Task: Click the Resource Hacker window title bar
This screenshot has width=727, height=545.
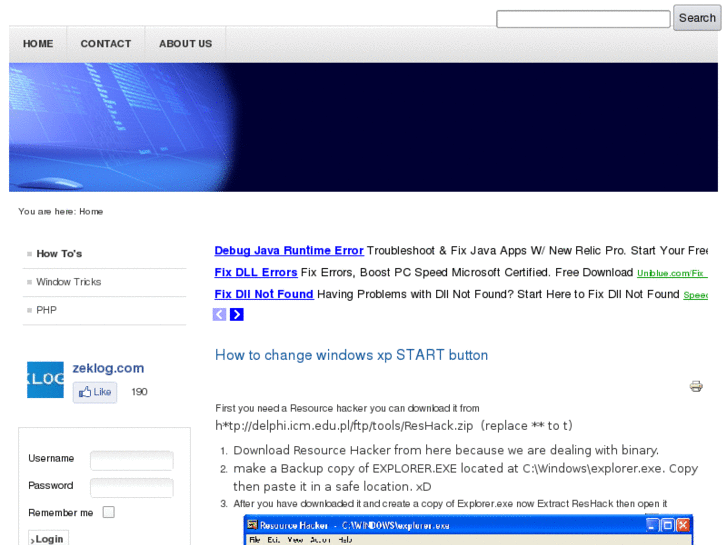Action: pyautogui.click(x=468, y=525)
